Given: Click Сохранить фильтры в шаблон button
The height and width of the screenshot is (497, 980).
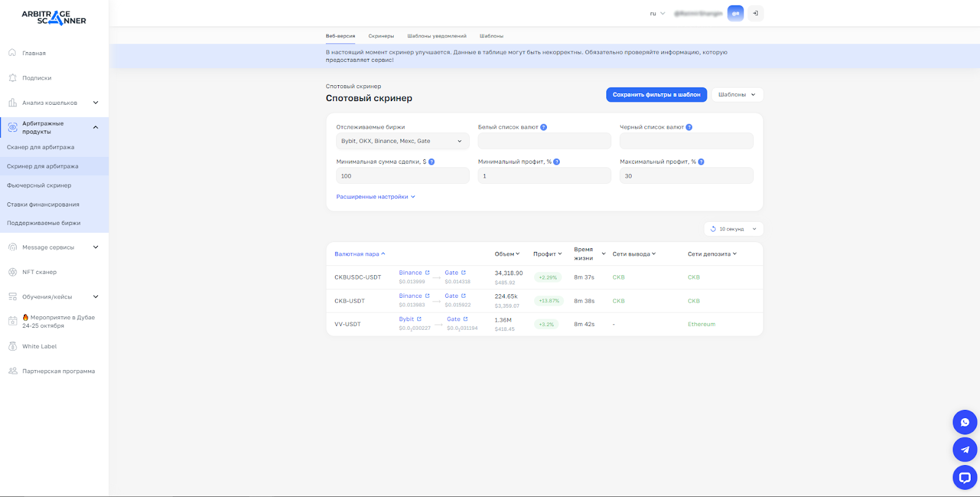Looking at the screenshot, I should pyautogui.click(x=657, y=94).
